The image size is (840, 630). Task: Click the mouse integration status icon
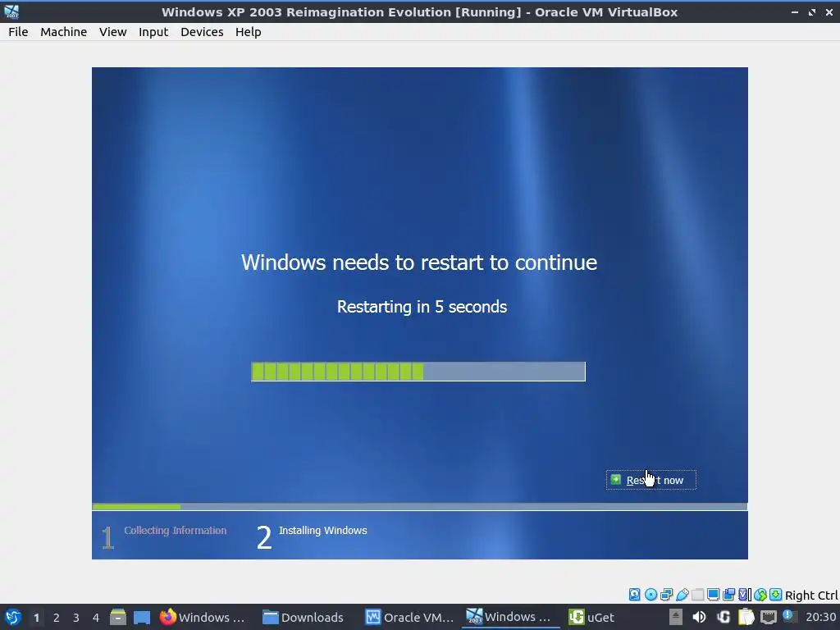760,595
